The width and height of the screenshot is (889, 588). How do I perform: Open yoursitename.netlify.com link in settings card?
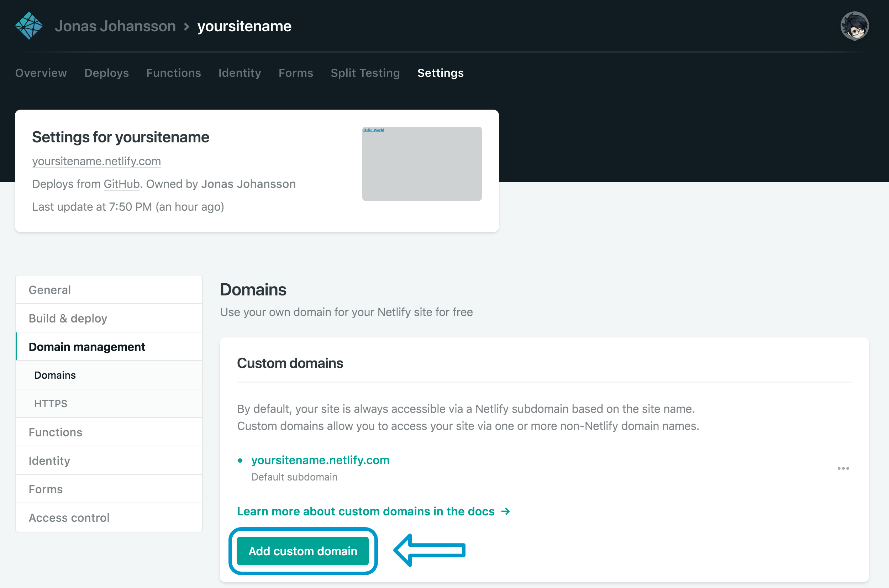click(x=96, y=161)
